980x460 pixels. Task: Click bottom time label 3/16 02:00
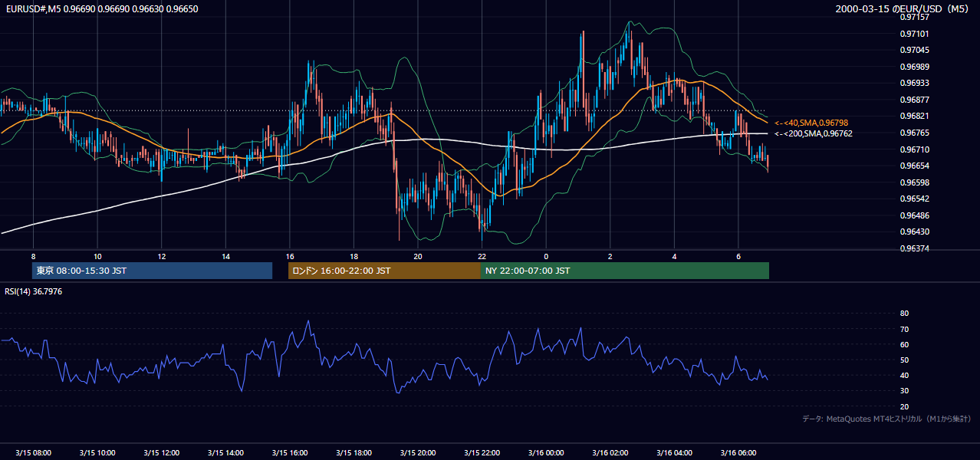pyautogui.click(x=610, y=453)
